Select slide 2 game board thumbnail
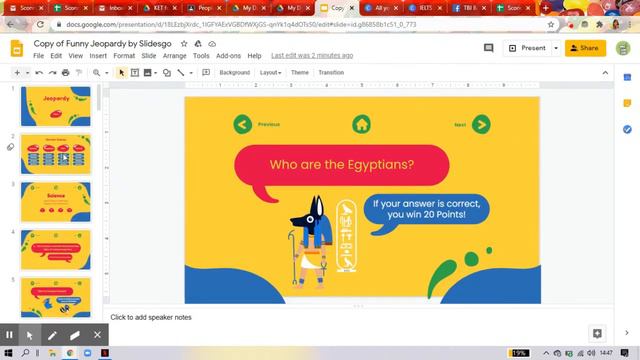 [x=56, y=154]
